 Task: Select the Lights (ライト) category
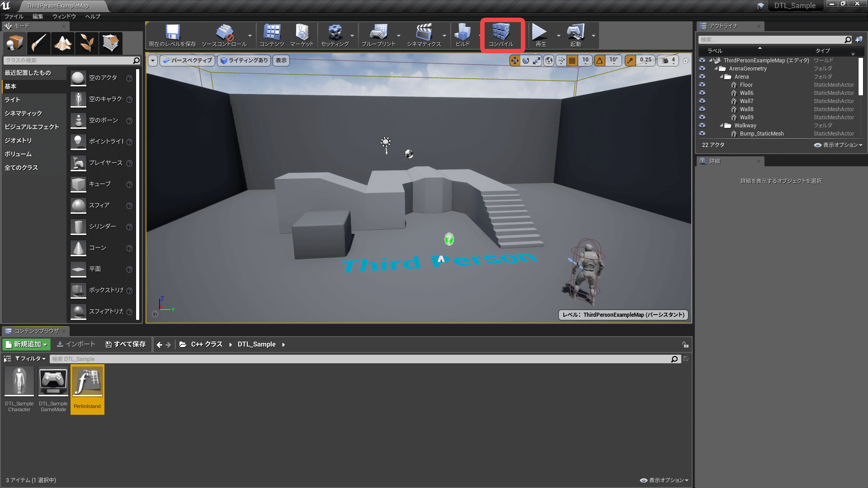point(13,100)
